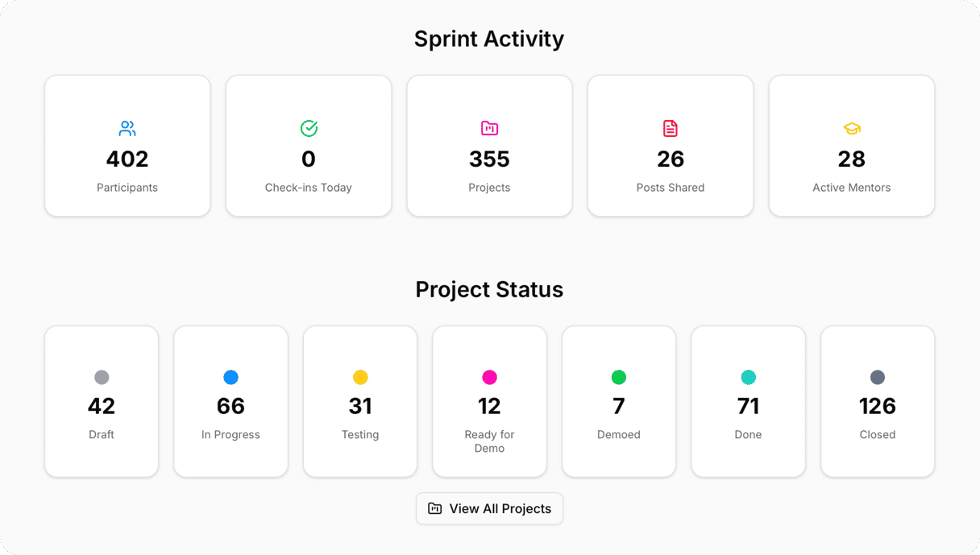Viewport: 980px width, 555px height.
Task: Toggle the teal Done status indicator
Action: pyautogui.click(x=748, y=376)
